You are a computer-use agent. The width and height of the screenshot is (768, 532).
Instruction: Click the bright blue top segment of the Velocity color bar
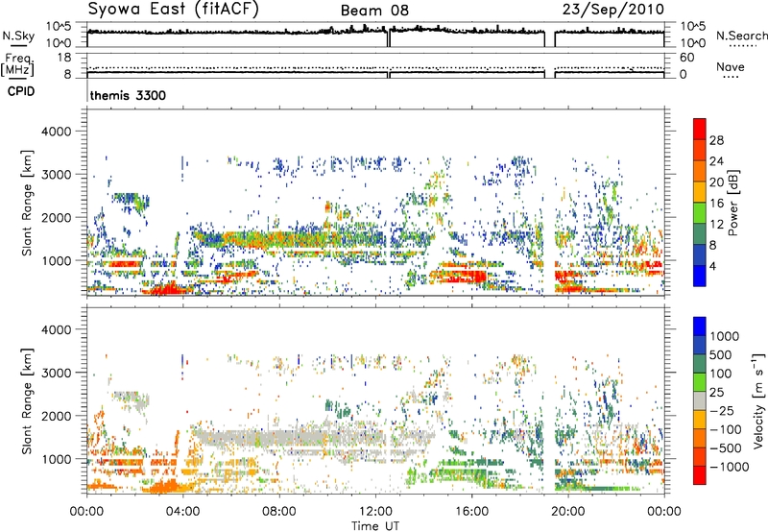pos(700,326)
